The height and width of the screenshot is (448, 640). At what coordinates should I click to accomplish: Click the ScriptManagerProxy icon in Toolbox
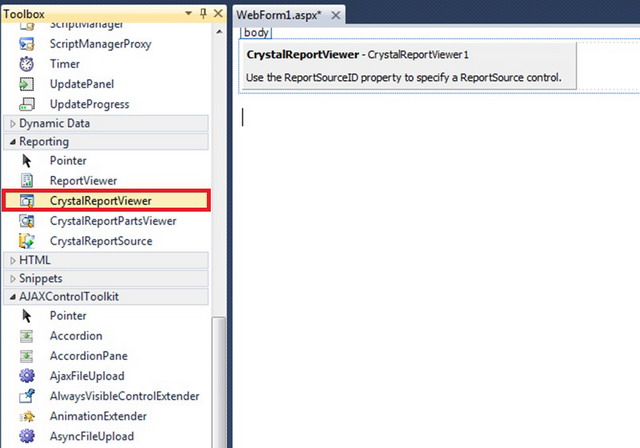(x=27, y=44)
